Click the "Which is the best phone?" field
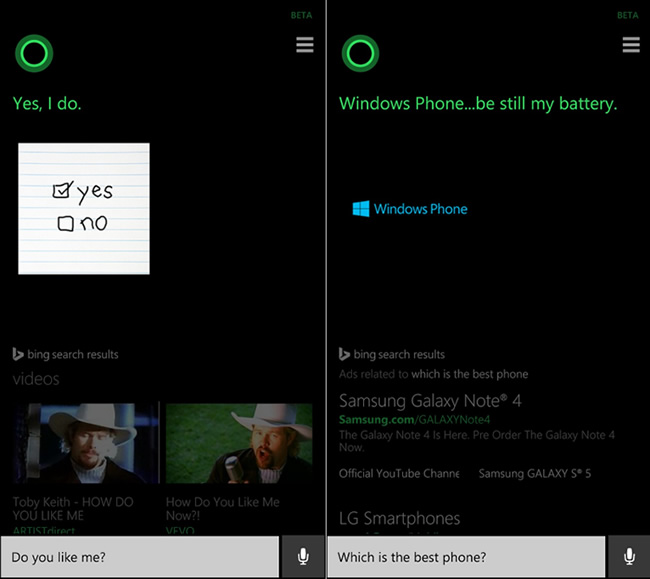Image resolution: width=650 pixels, height=579 pixels. click(466, 557)
